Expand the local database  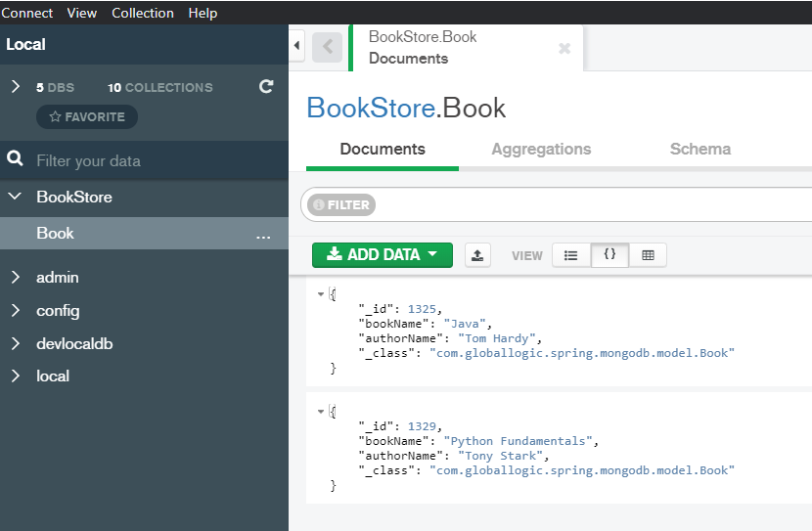coord(16,376)
